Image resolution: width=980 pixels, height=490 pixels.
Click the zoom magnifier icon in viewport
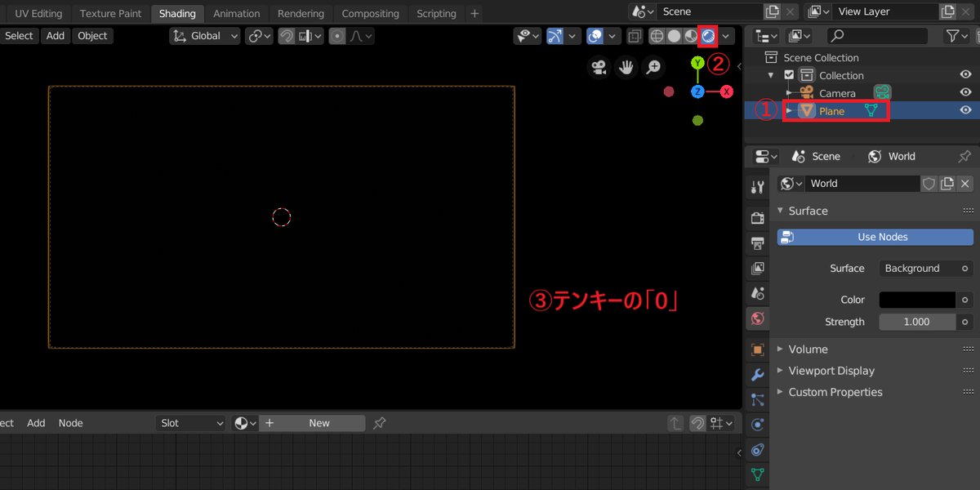click(653, 67)
